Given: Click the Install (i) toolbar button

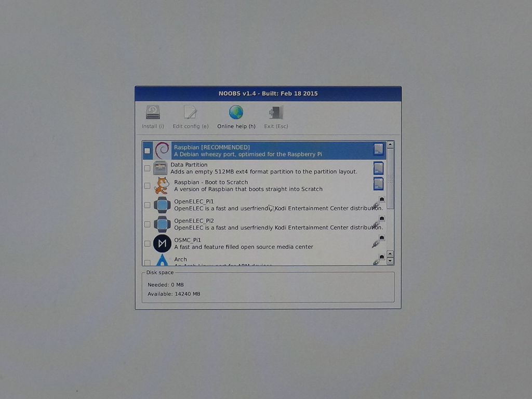Looking at the screenshot, I should coord(153,117).
